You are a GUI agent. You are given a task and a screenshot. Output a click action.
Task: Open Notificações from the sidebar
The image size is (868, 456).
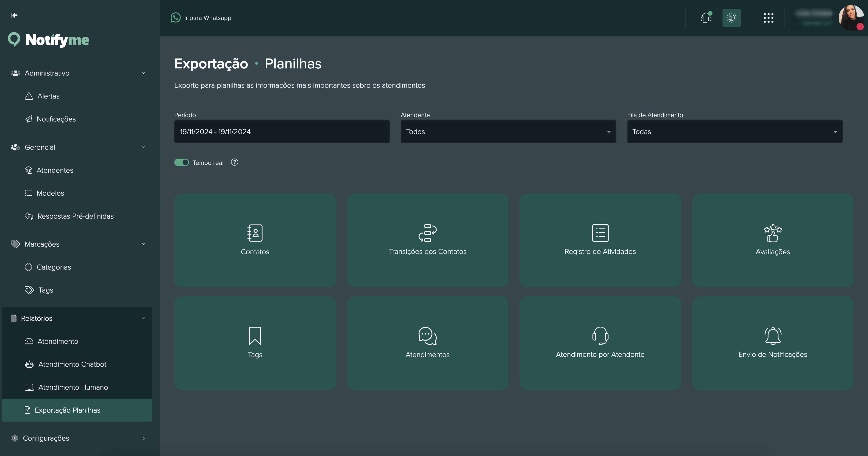tap(56, 119)
